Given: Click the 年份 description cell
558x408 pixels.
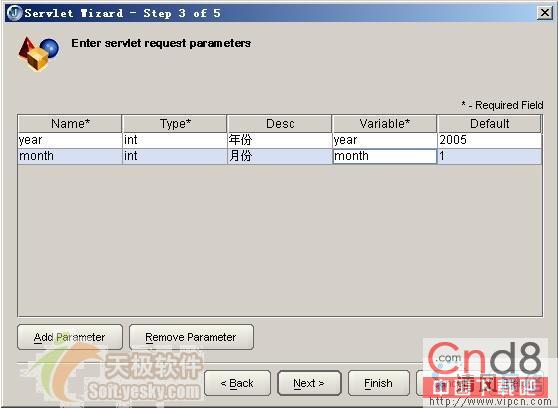Looking at the screenshot, I should (280, 140).
